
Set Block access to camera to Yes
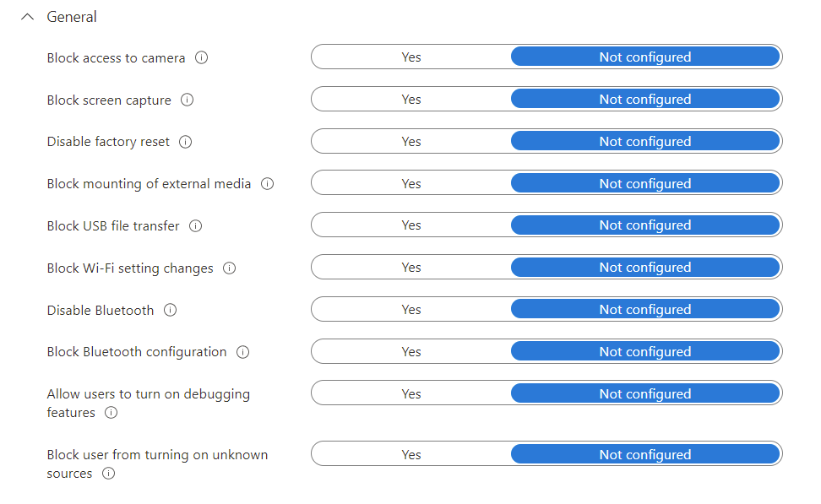[x=410, y=57]
